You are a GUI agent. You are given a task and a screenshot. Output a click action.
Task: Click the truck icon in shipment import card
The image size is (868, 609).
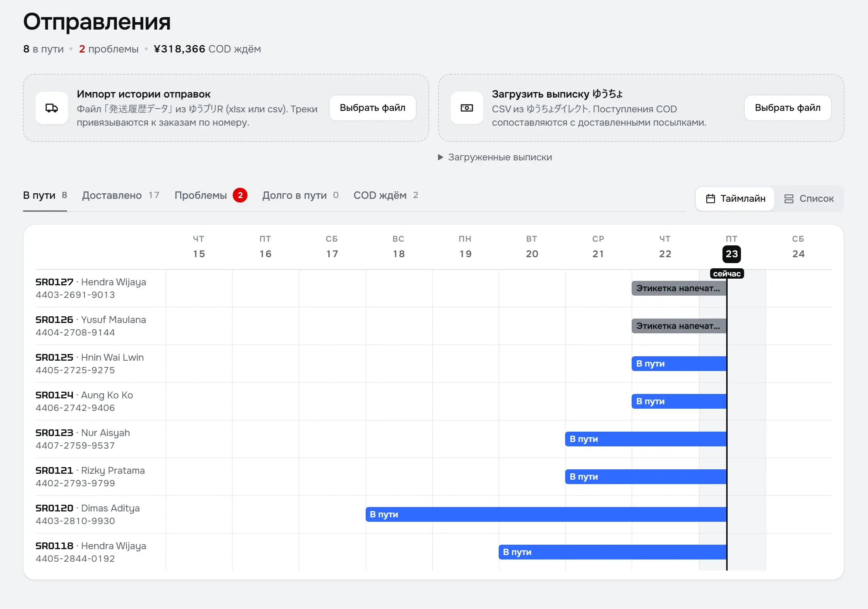(52, 108)
